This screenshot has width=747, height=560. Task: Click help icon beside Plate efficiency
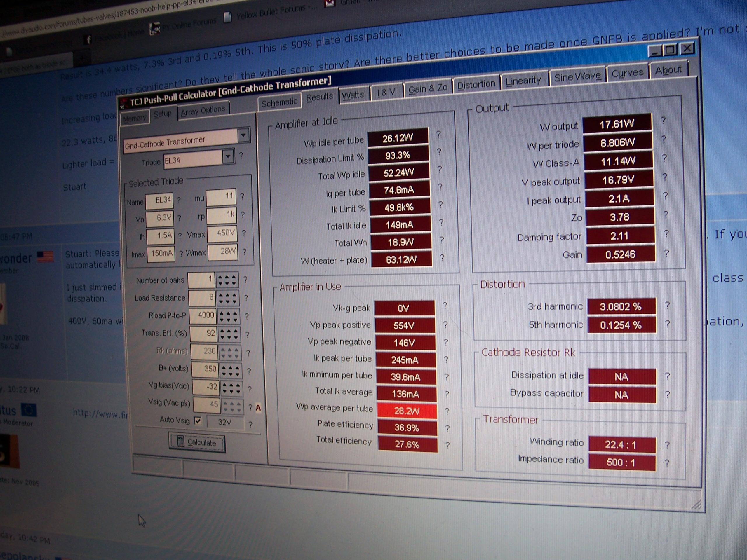click(x=447, y=428)
